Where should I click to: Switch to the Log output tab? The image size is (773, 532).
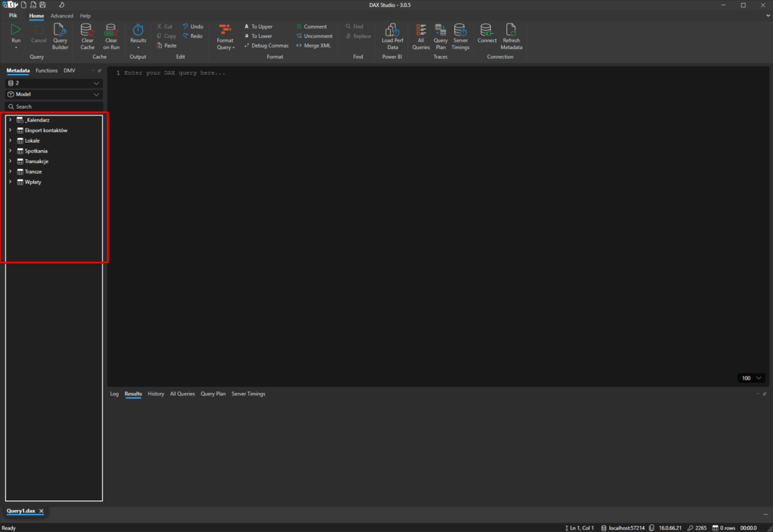[x=115, y=394]
